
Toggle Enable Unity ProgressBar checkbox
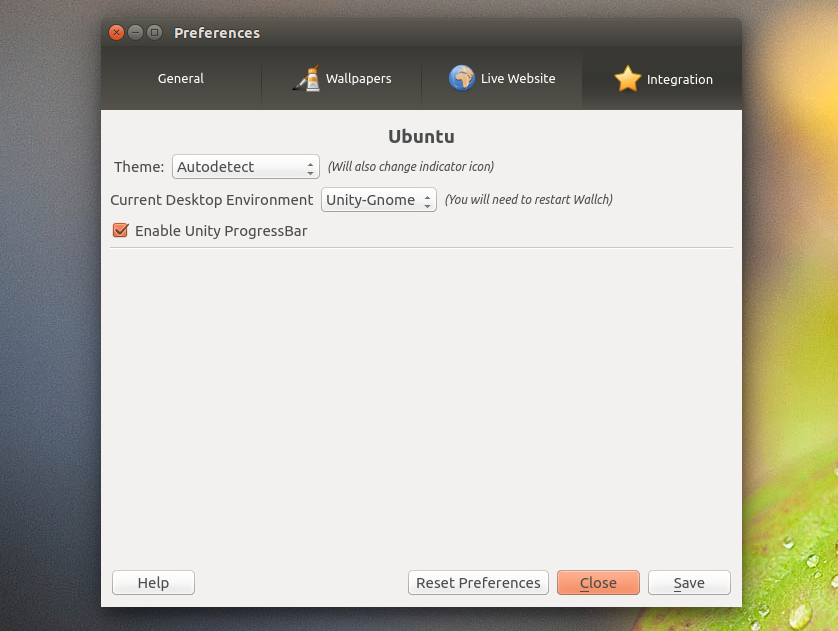pyautogui.click(x=121, y=230)
